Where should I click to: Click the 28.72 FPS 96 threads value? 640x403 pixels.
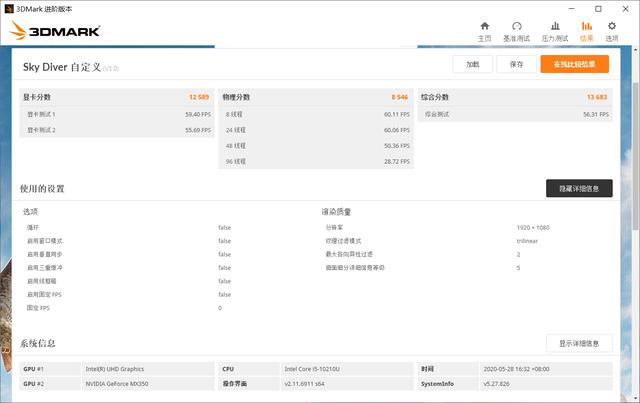[397, 162]
